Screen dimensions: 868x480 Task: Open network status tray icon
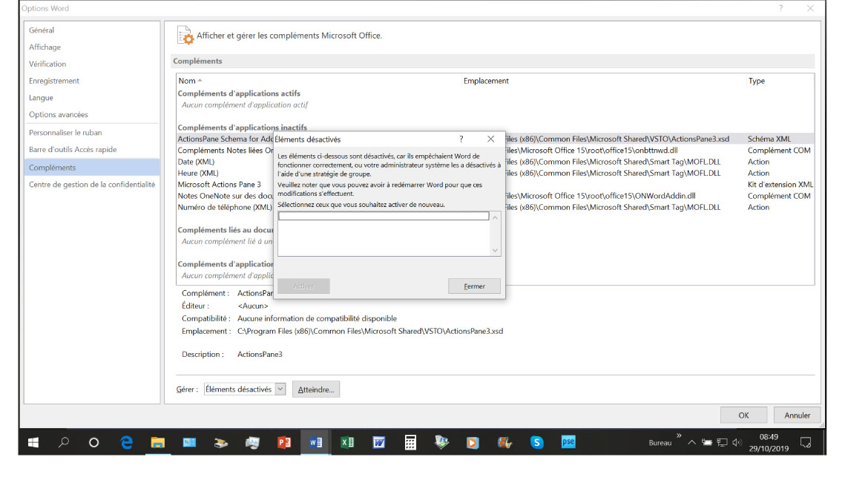[x=722, y=442]
